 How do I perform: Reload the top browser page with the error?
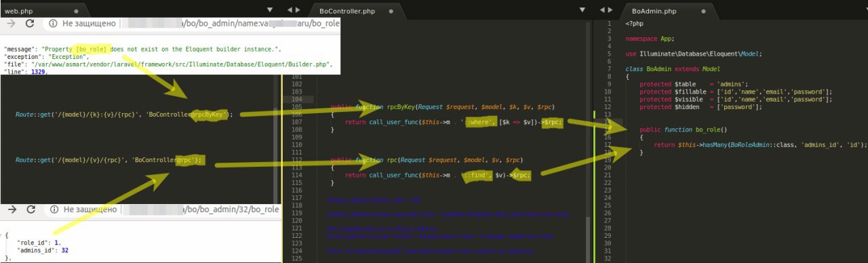[30, 23]
